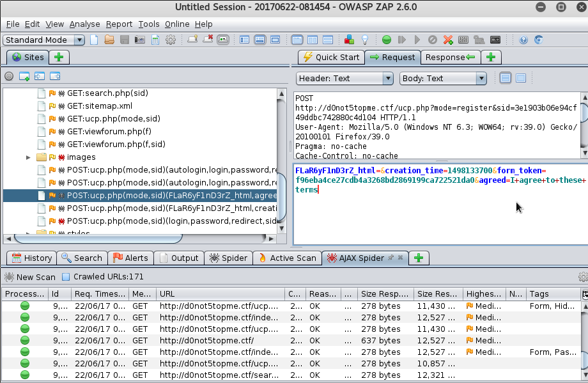Sort table by URL column header
The height and width of the screenshot is (383, 588).
click(220, 293)
